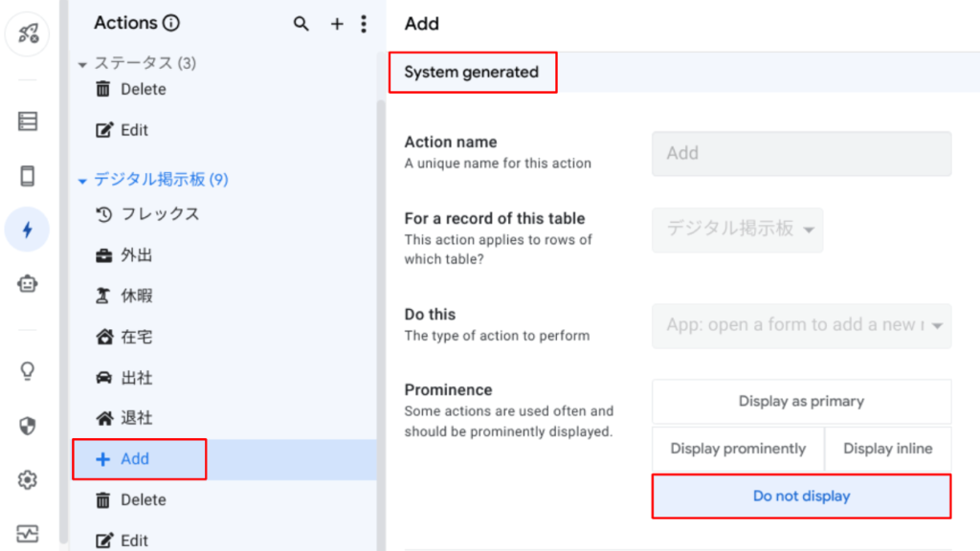
Task: Open the Views phone sidebar icon
Action: coord(28,176)
